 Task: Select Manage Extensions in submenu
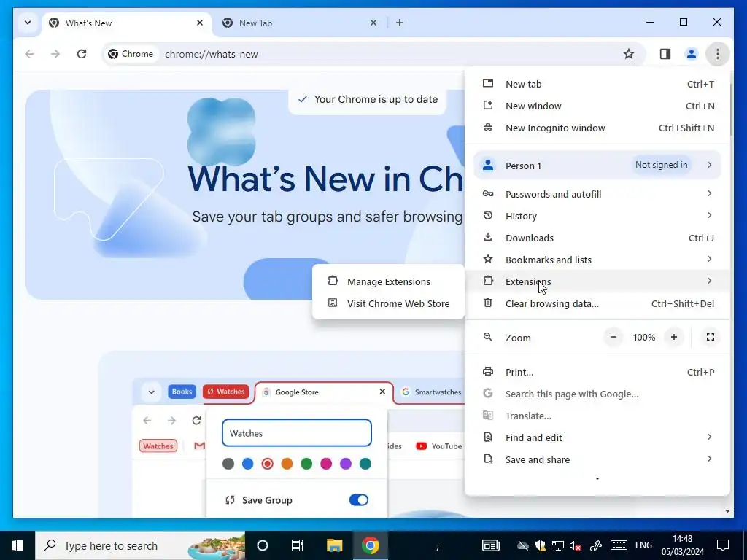click(x=388, y=281)
